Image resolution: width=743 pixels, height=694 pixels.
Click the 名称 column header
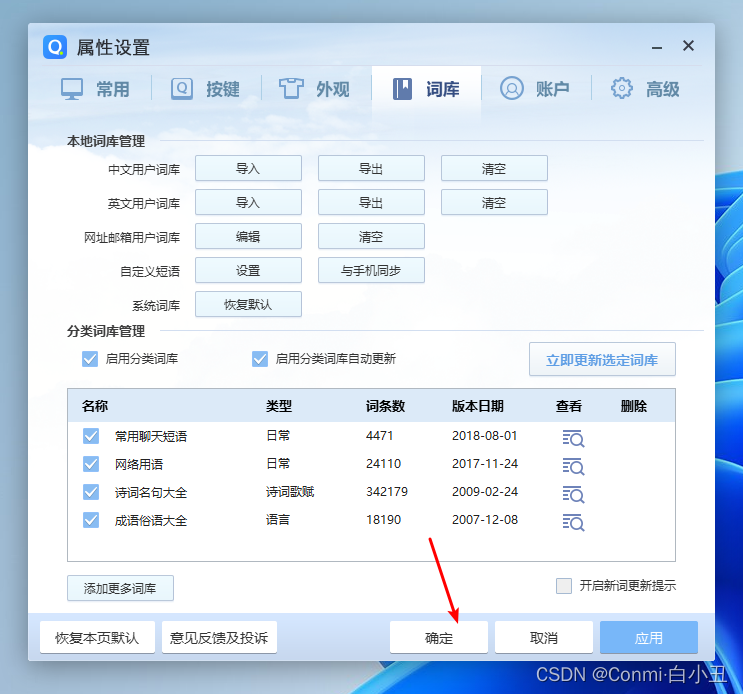pos(95,406)
